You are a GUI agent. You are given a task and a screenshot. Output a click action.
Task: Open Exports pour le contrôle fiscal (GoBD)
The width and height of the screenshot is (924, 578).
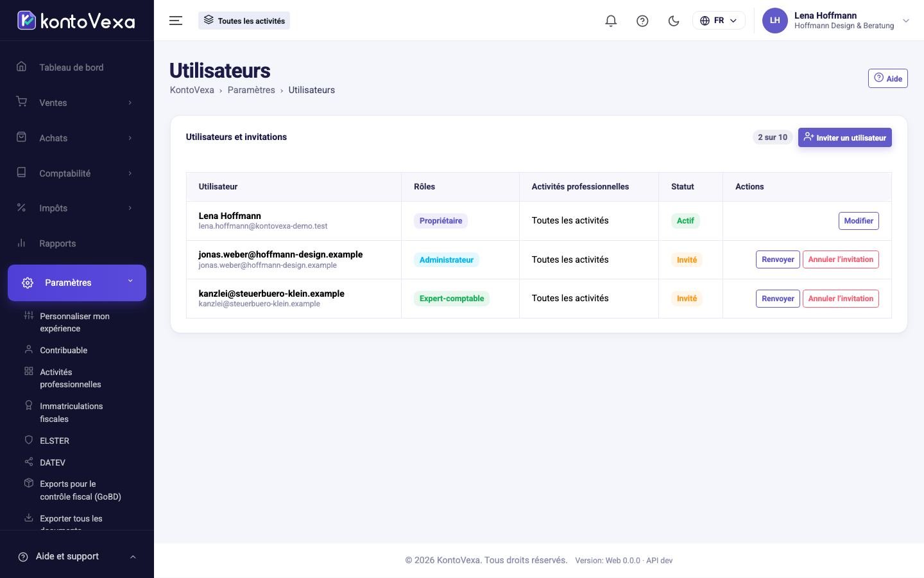point(80,490)
